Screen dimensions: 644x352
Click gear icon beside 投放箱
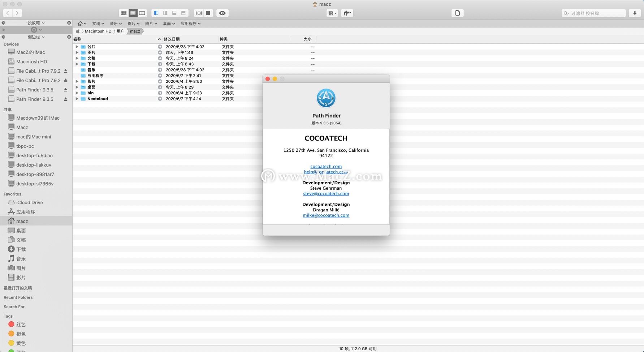pyautogui.click(x=3, y=23)
